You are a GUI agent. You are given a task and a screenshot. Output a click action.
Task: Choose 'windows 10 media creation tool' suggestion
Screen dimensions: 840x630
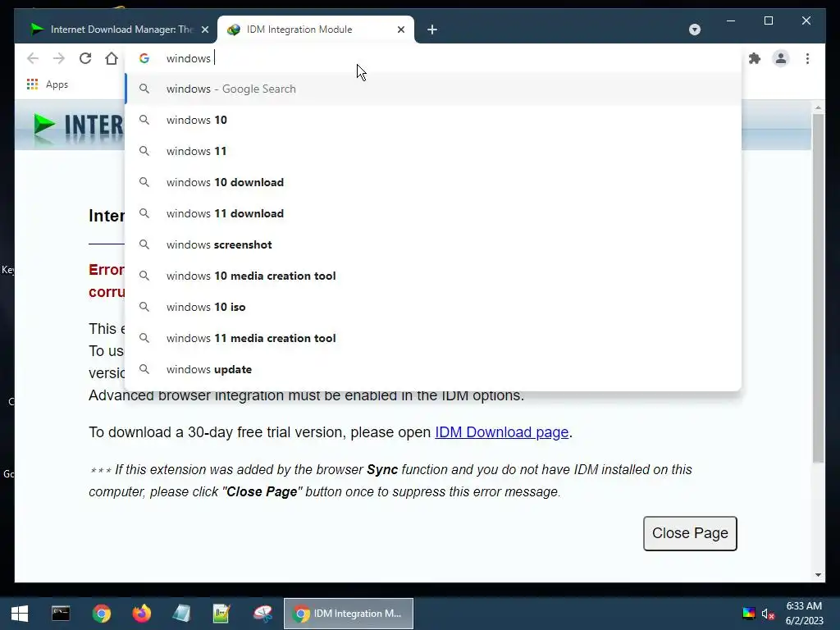433,276
